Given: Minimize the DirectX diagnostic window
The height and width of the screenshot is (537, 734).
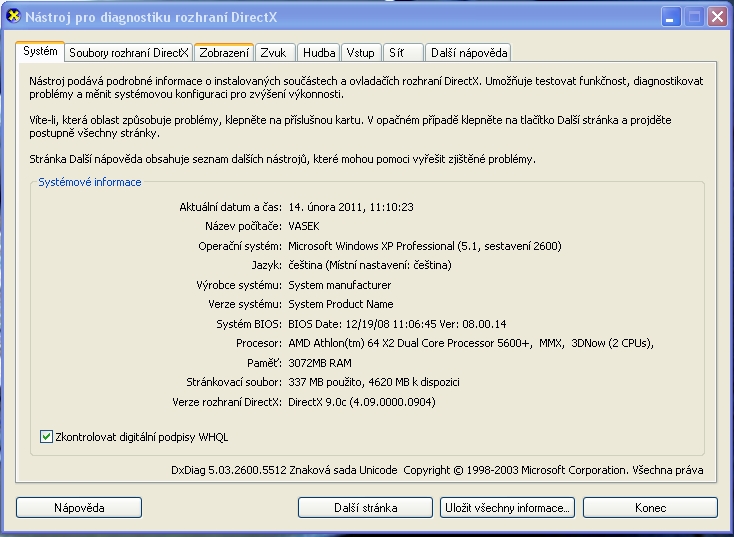Looking at the screenshot, I should tap(671, 17).
